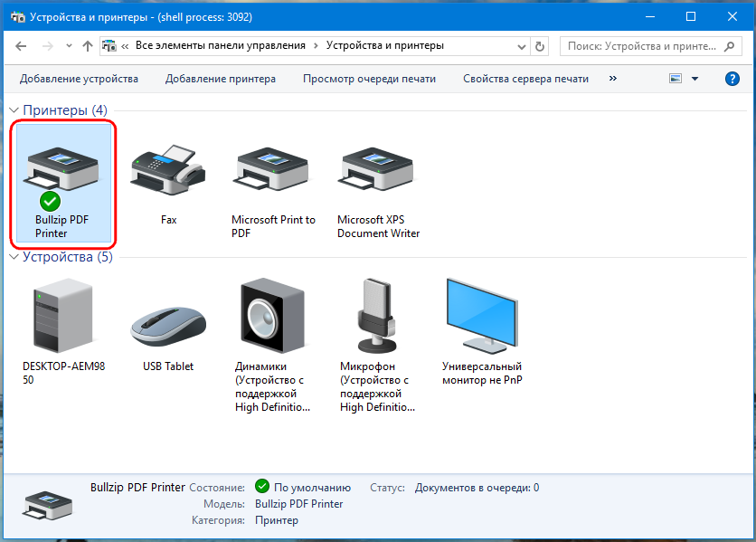The width and height of the screenshot is (756, 542).
Task: Select the USB Tablet mouse icon
Action: 168,327
